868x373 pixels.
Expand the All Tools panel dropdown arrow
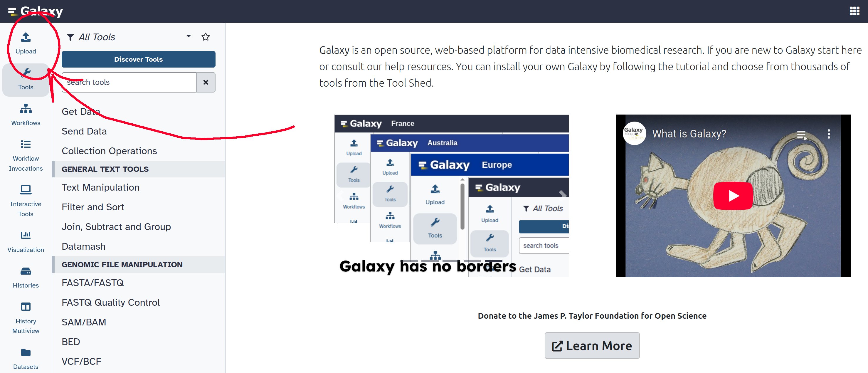click(189, 36)
